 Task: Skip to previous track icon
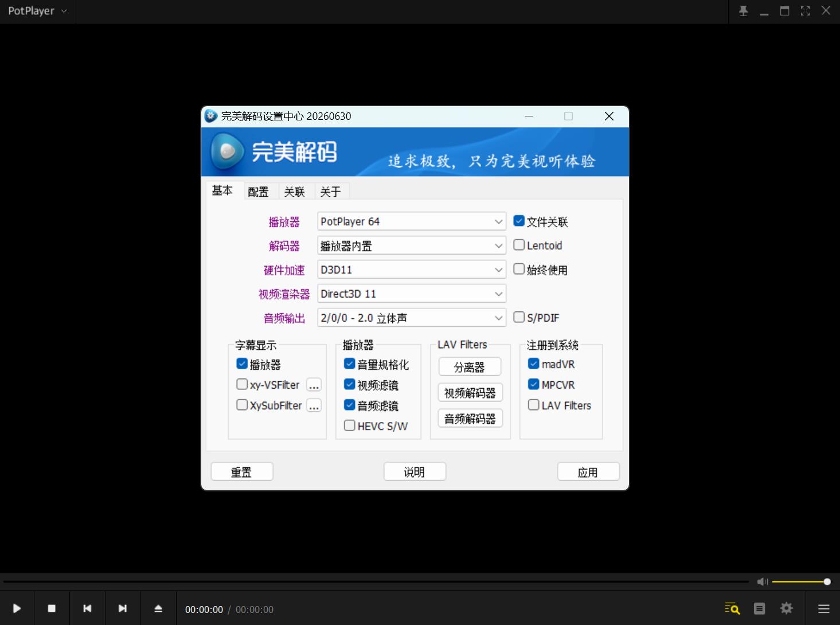[87, 608]
